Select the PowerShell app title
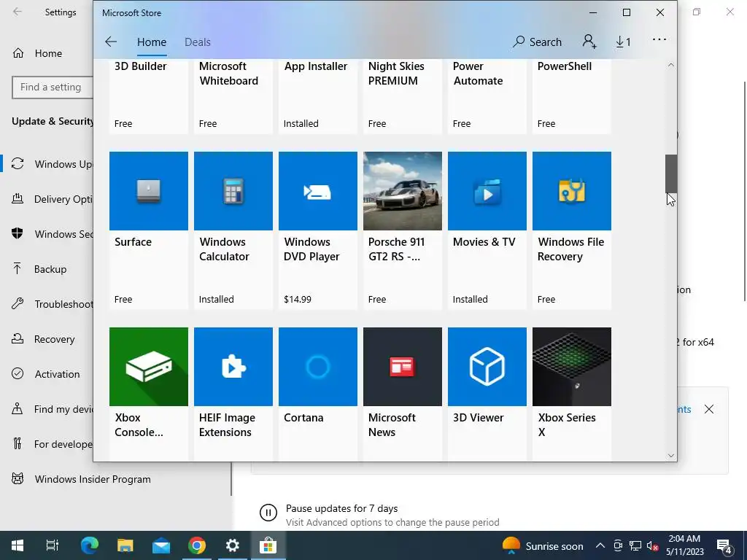Viewport: 747px width, 560px height. tap(565, 66)
